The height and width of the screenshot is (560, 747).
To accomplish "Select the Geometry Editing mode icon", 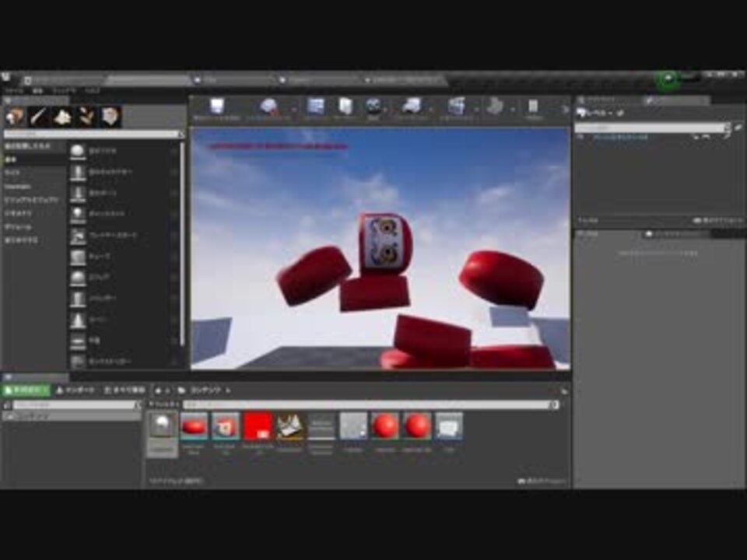I will pyautogui.click(x=110, y=117).
